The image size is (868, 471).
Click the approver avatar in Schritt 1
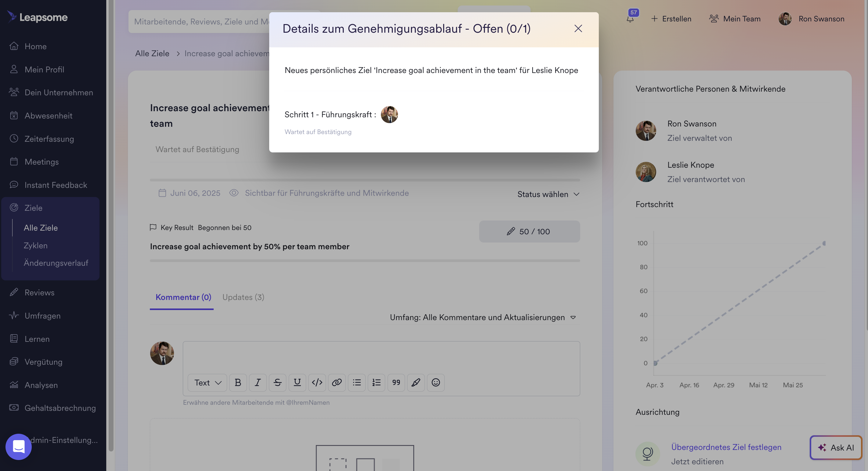click(x=389, y=115)
